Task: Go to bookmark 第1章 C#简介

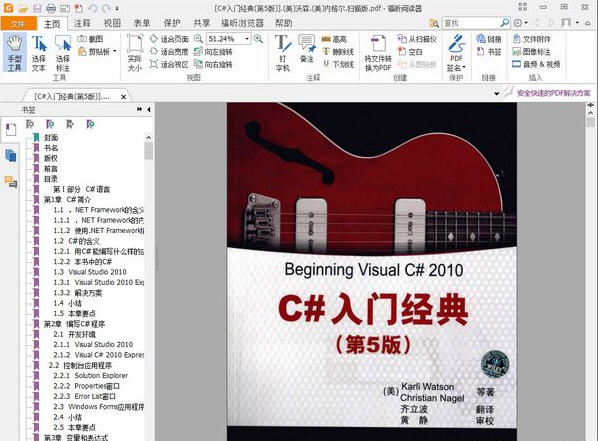Action: 67,200
